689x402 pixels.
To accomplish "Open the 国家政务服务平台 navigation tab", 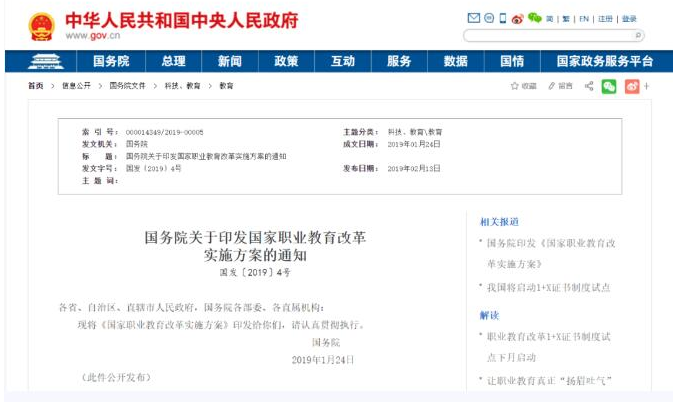I will [605, 61].
